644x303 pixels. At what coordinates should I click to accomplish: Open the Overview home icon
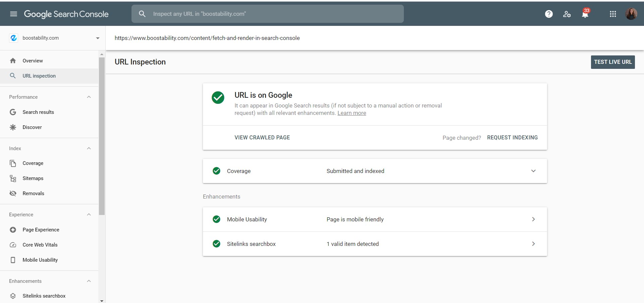pos(13,61)
